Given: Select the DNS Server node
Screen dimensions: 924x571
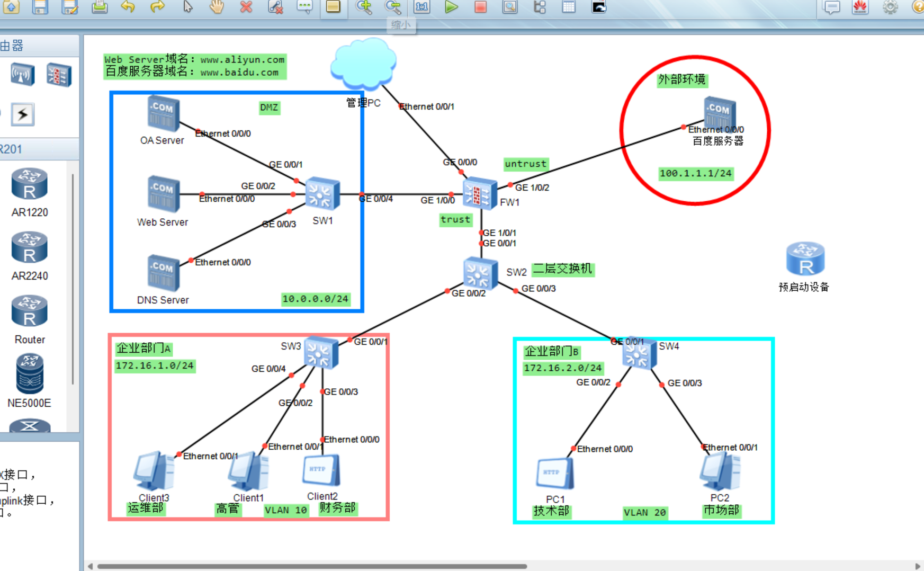Looking at the screenshot, I should tap(163, 273).
